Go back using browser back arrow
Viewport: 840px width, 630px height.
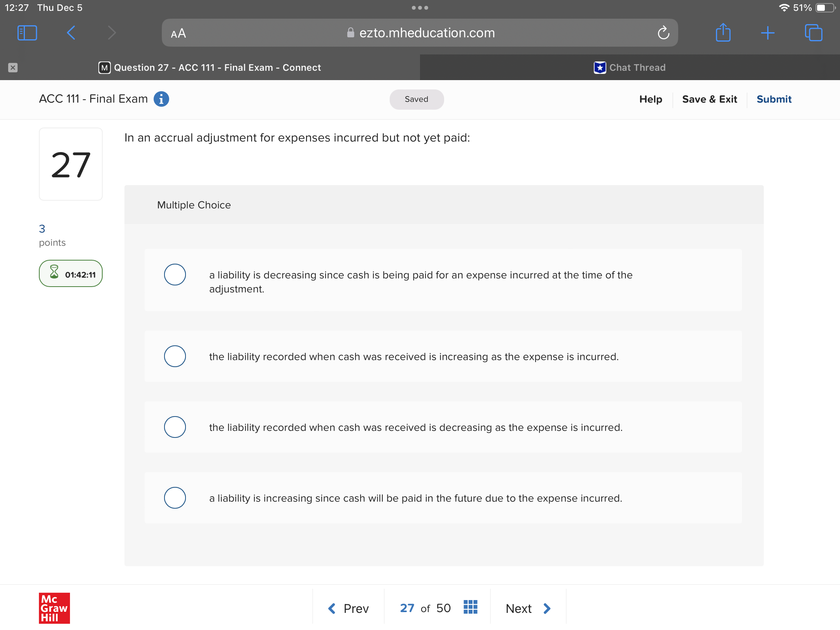click(71, 33)
